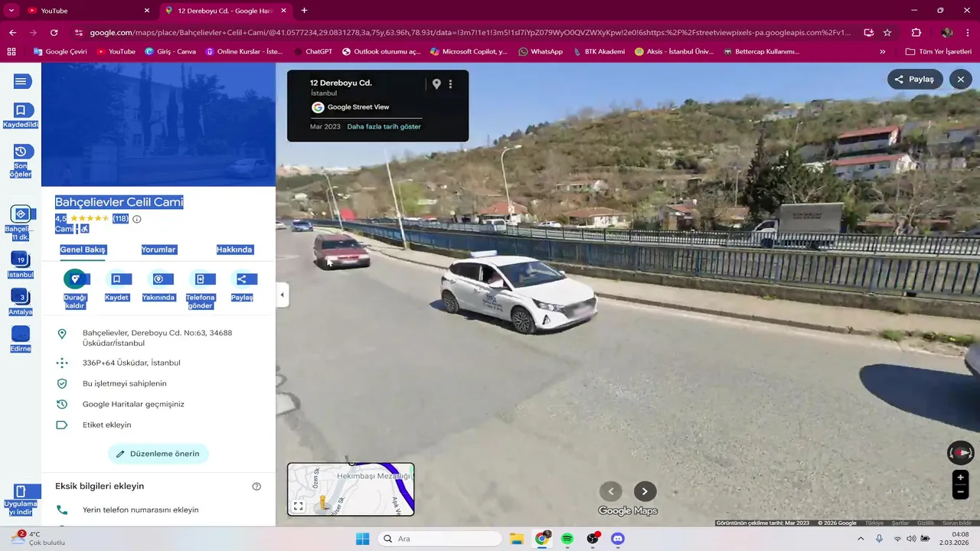
Task: Click the Kaydet bookmark icon
Action: 116,279
